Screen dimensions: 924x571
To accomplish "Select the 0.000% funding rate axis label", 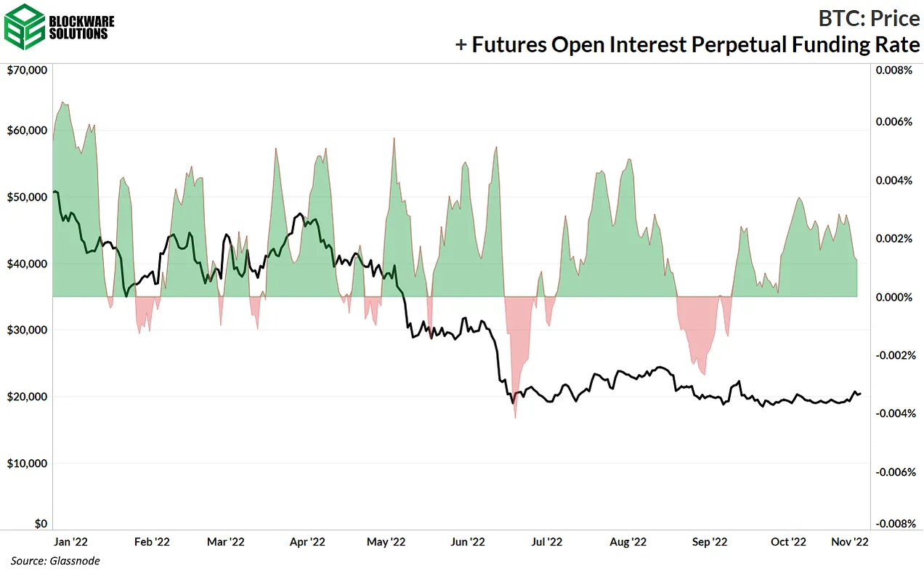I will tap(892, 297).
